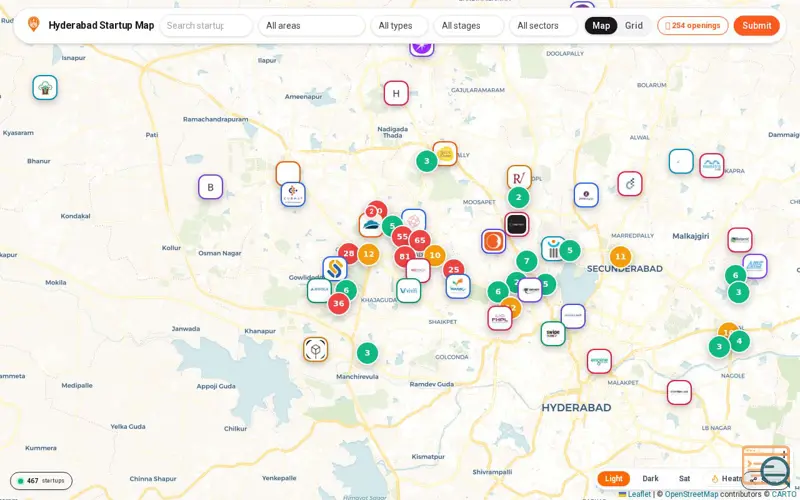
Task: Click the Hyderabad Startup Map title
Action: click(101, 25)
